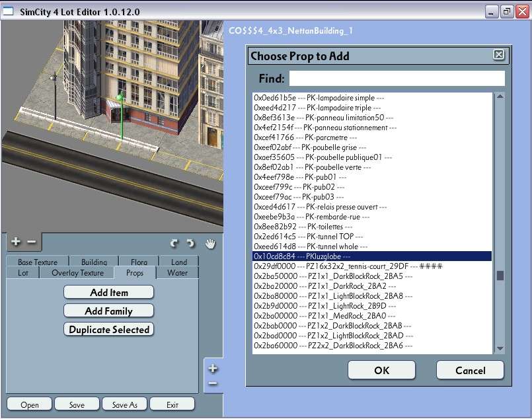The image size is (532, 419).
Task: Select PK-relais presse ouvert prop
Action: tap(372, 207)
